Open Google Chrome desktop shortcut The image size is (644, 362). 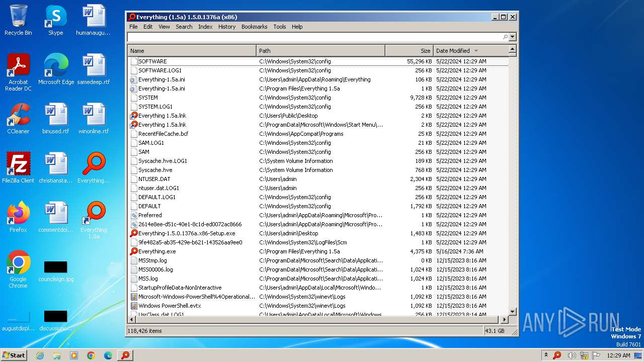[x=18, y=269]
